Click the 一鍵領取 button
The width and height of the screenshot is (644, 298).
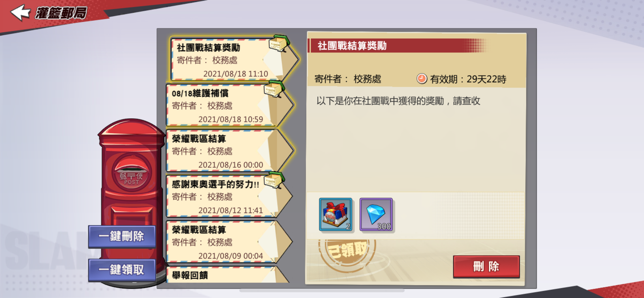(122, 270)
